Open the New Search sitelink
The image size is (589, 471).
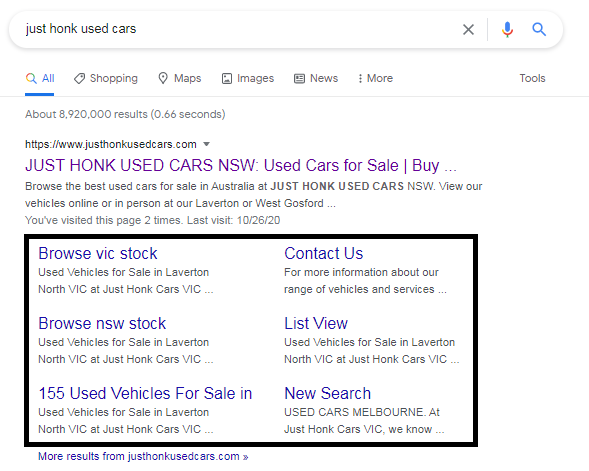coord(328,393)
